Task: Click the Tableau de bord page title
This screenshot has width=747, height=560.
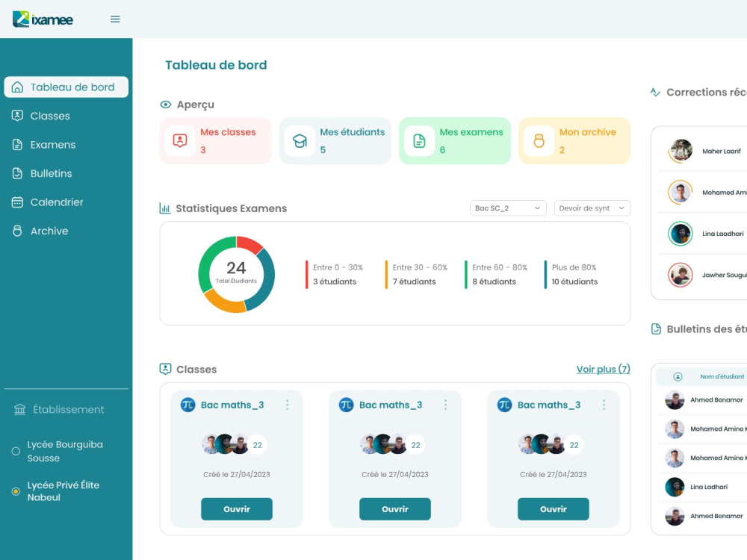Action: [x=216, y=65]
